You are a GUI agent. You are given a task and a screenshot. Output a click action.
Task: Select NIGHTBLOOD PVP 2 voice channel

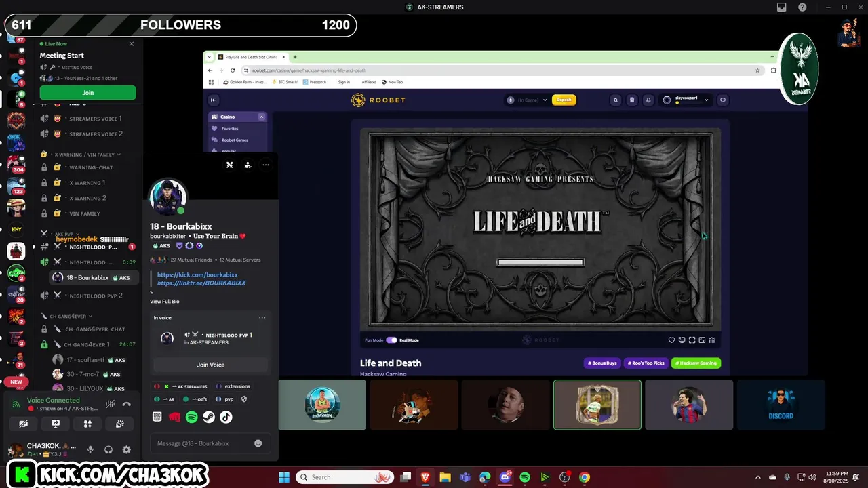[87, 296]
